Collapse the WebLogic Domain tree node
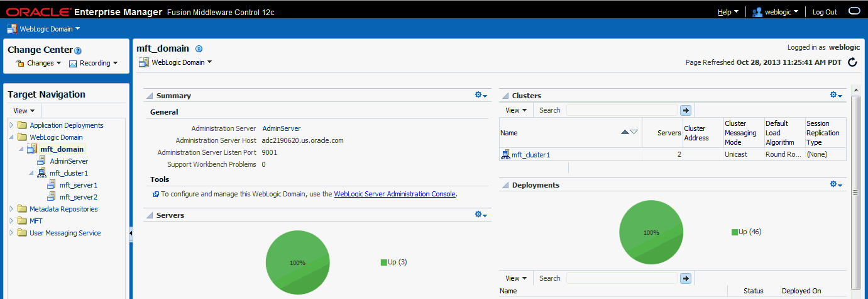 11,137
